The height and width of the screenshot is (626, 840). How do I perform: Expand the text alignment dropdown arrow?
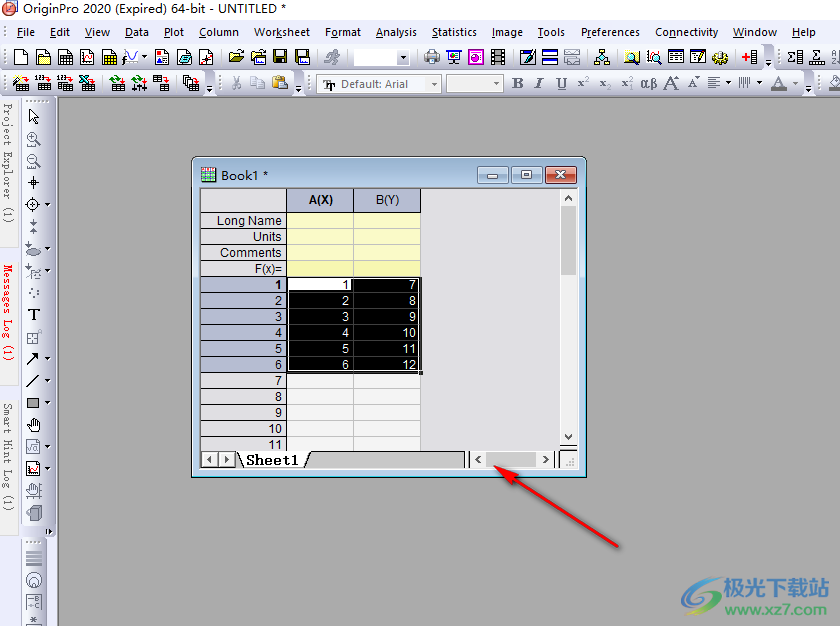[728, 83]
